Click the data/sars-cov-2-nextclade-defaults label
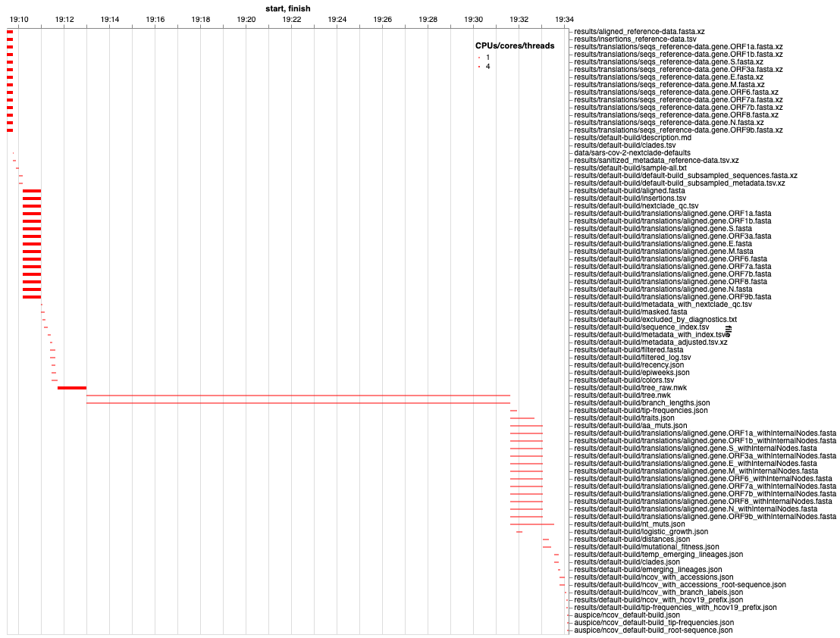Screen dimensions: 840x638 pos(632,152)
